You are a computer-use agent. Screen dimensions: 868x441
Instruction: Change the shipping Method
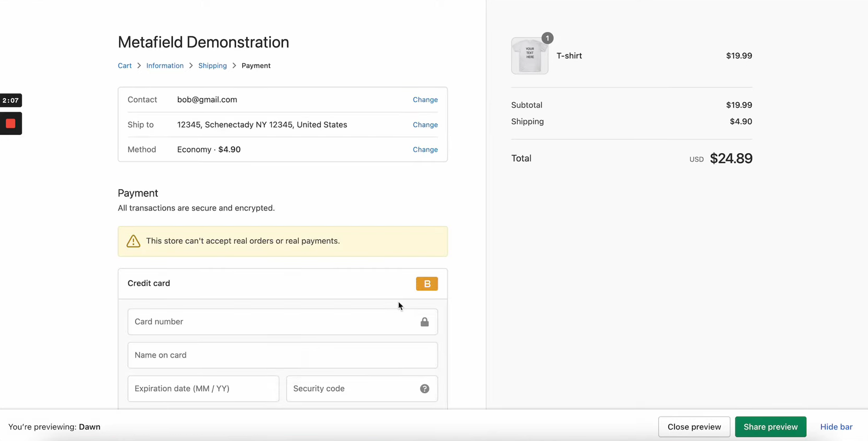tap(425, 149)
